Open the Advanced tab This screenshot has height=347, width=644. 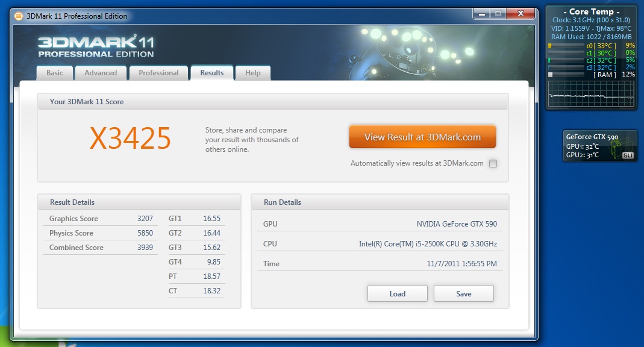pos(101,73)
